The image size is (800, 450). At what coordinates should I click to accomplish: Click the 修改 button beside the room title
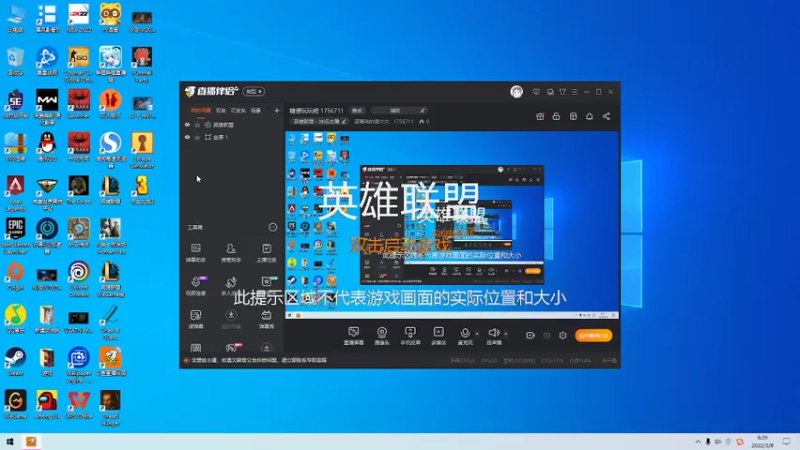[x=357, y=111]
